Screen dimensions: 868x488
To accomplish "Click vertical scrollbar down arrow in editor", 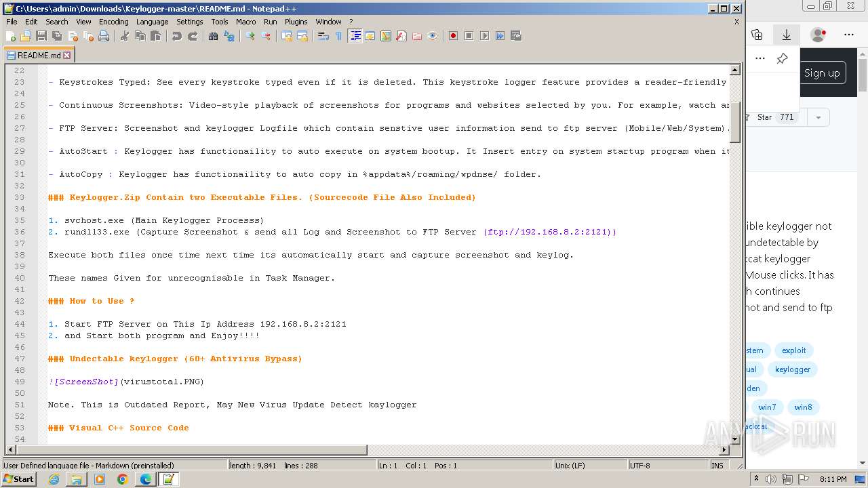I will pyautogui.click(x=735, y=439).
